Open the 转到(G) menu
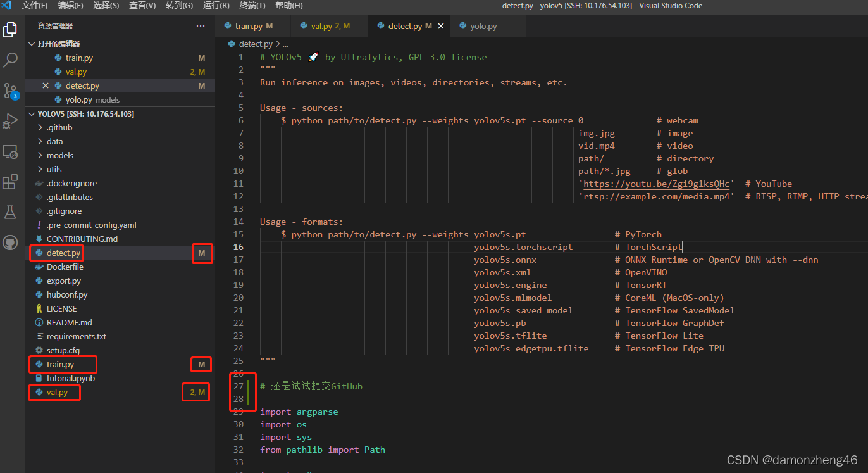Screen dimensions: 868x473 click(179, 6)
